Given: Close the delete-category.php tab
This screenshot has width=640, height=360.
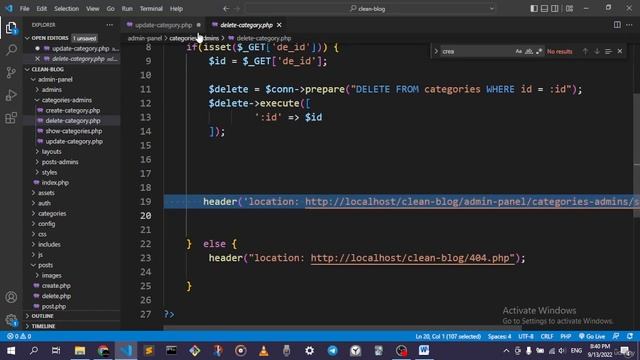Looking at the screenshot, I should (x=279, y=25).
